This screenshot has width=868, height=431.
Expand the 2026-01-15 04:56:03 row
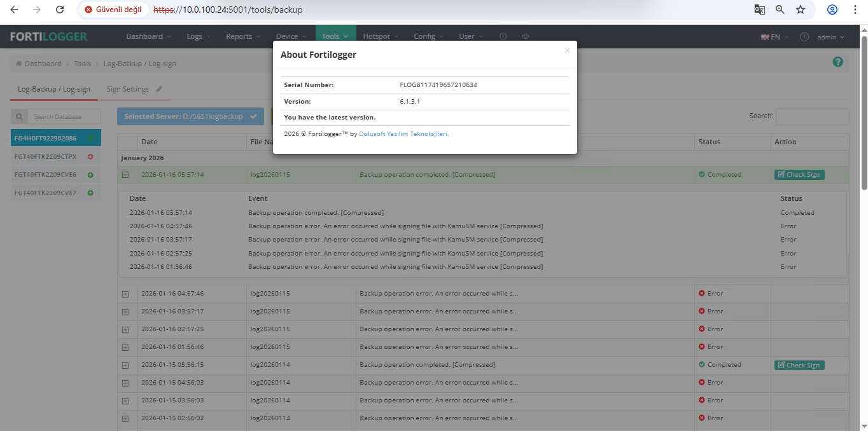pos(125,383)
